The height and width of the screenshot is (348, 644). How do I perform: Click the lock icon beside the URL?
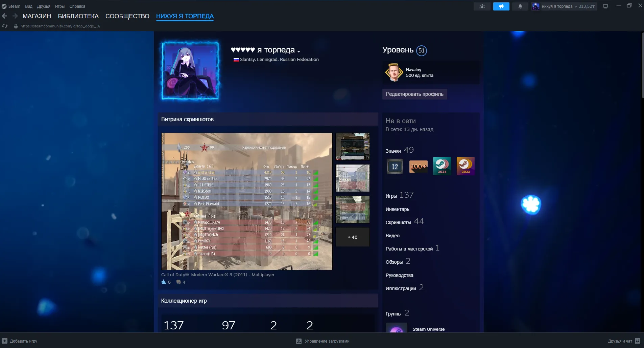coord(16,26)
